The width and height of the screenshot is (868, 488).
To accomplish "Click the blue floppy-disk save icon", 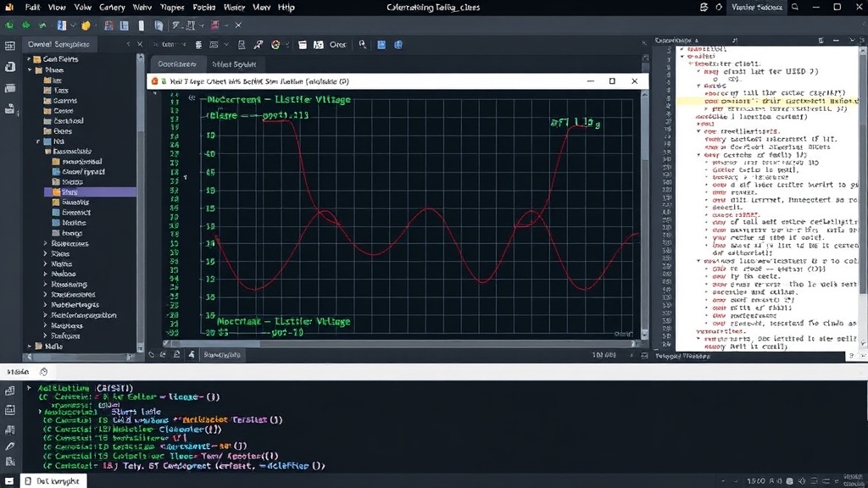I will [x=381, y=45].
